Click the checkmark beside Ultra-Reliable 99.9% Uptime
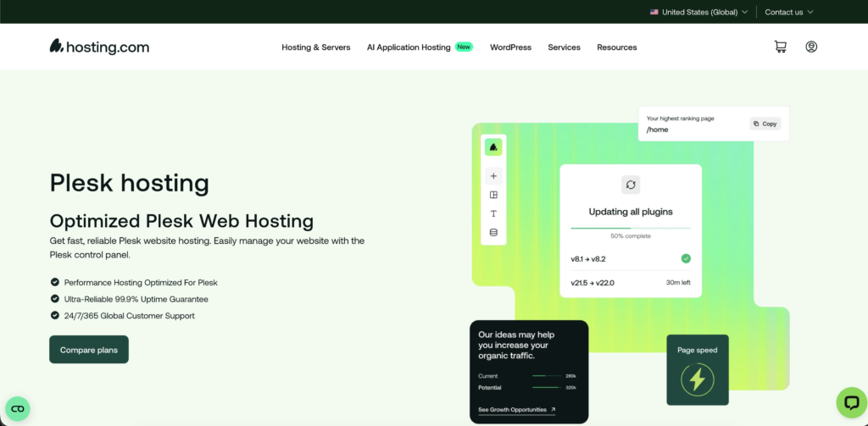 (x=55, y=299)
